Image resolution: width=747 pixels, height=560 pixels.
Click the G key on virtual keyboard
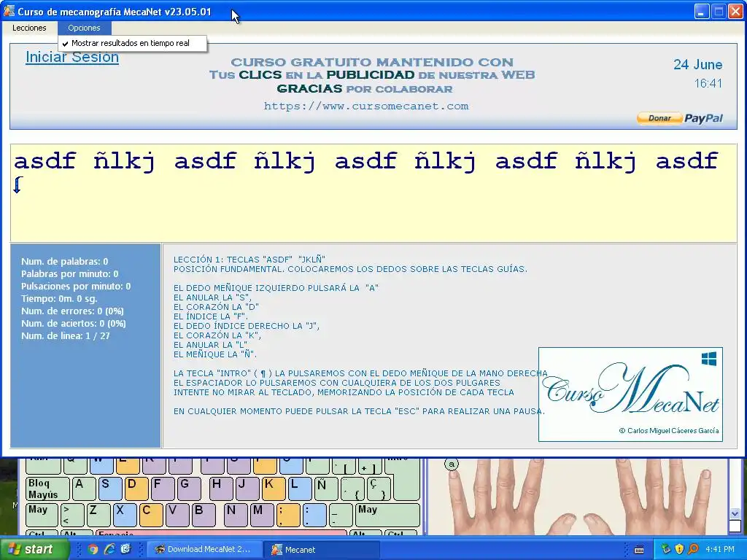(189, 489)
